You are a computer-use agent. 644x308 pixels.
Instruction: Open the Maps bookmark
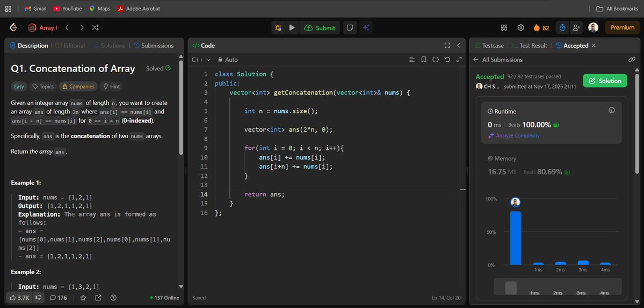click(x=99, y=8)
